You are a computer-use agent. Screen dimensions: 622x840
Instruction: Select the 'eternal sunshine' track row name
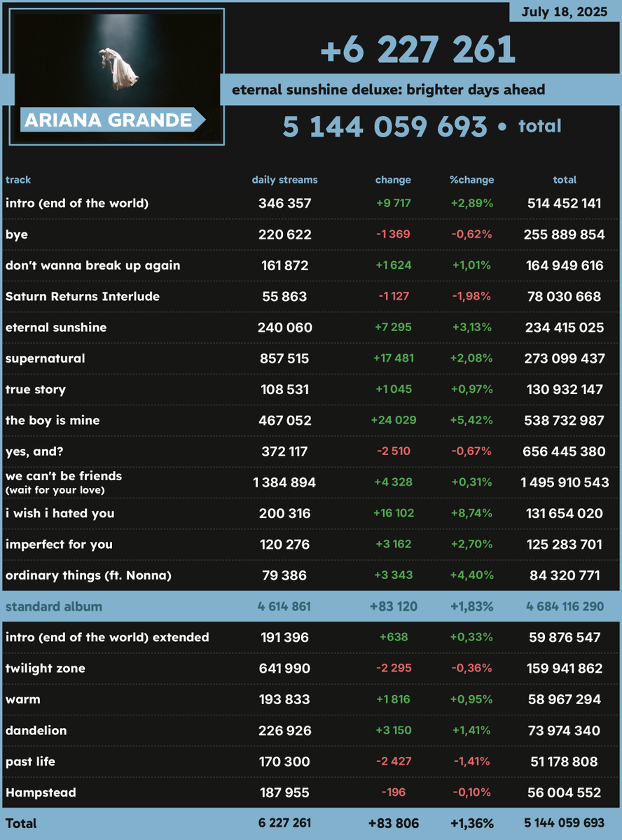(x=56, y=328)
